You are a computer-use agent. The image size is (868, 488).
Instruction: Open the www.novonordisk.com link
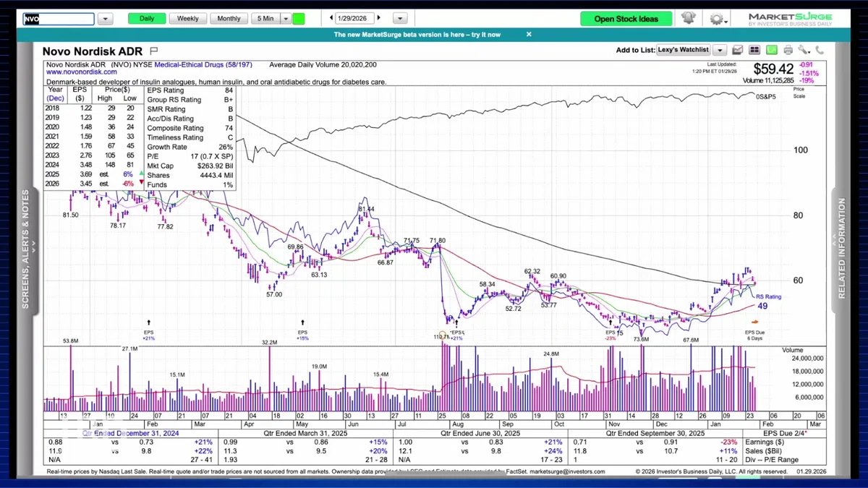pyautogui.click(x=82, y=72)
